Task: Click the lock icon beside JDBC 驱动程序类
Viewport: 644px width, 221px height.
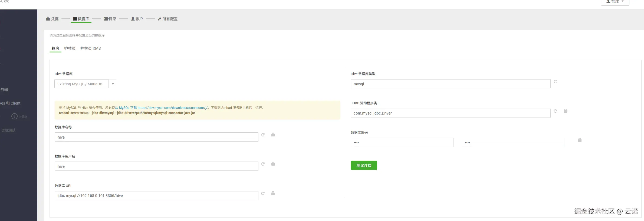Action: pyautogui.click(x=565, y=111)
